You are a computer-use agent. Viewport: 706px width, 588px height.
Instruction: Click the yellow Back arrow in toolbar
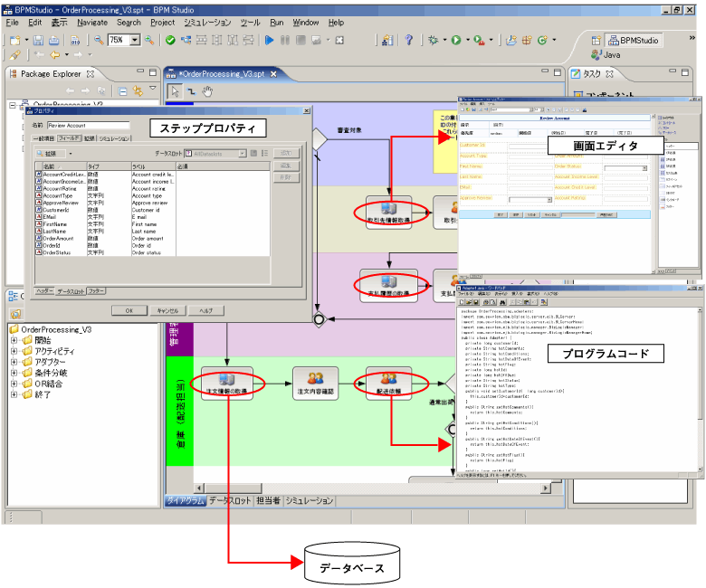(x=55, y=55)
